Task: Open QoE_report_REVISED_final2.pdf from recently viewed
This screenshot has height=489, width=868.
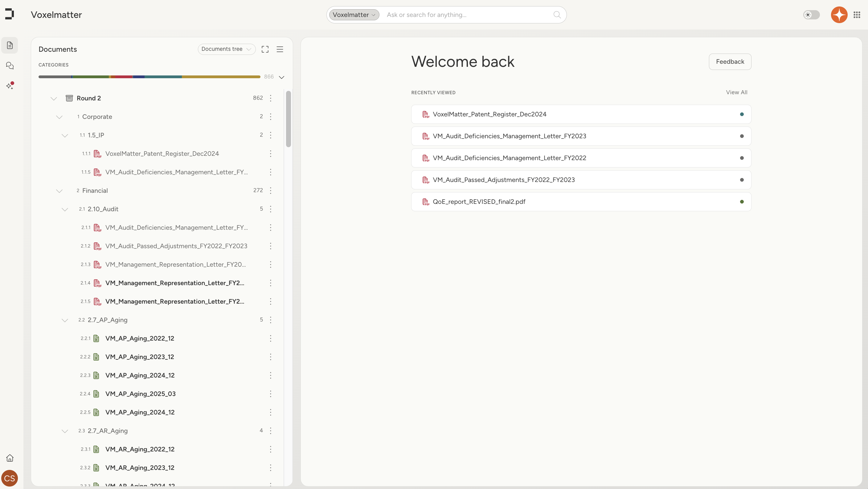Action: click(581, 202)
